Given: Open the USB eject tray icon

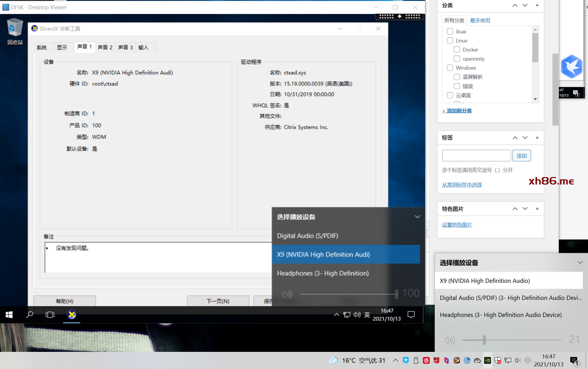Looking at the screenshot, I should pos(416,360).
